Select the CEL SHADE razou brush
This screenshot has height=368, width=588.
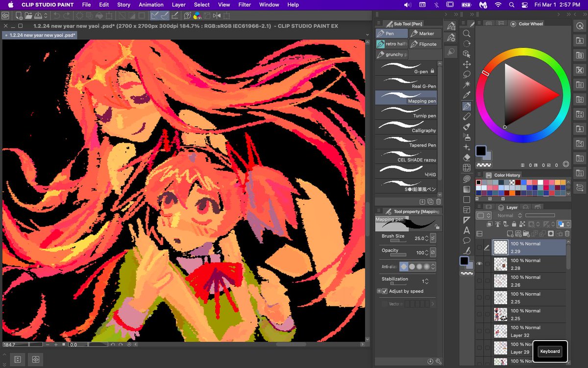pyautogui.click(x=406, y=157)
